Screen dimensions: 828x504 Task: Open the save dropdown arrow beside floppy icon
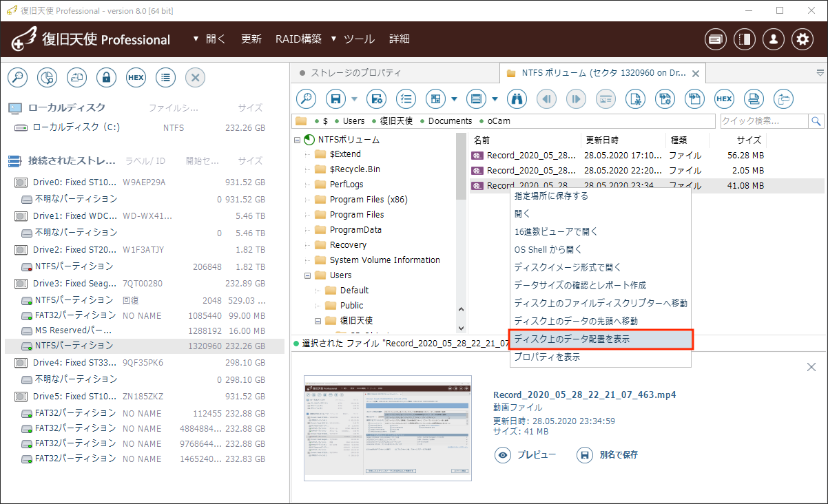[x=354, y=99]
